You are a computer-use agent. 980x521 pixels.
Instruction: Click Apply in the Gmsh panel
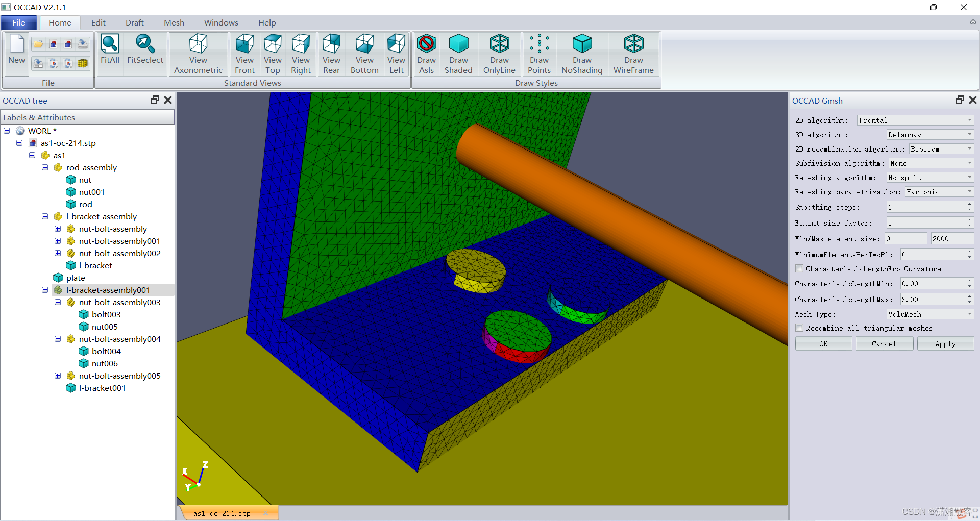[945, 344]
